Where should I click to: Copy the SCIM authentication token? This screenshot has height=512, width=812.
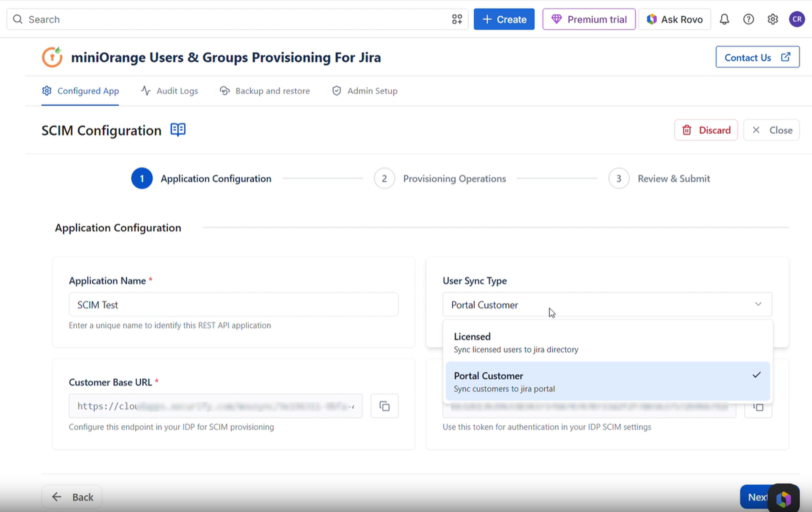[758, 407]
